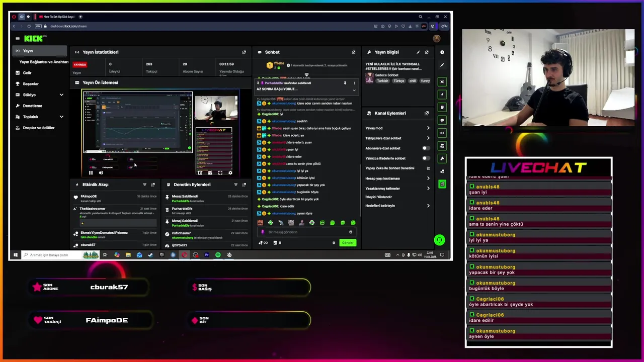Open Yayın Bağlantısı ve Anahtarı page

44,62
